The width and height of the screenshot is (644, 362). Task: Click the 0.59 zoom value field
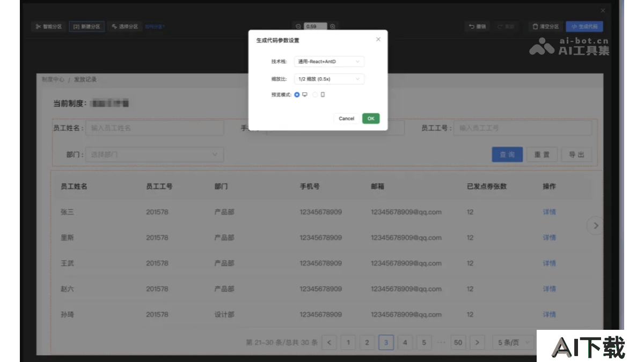(316, 26)
